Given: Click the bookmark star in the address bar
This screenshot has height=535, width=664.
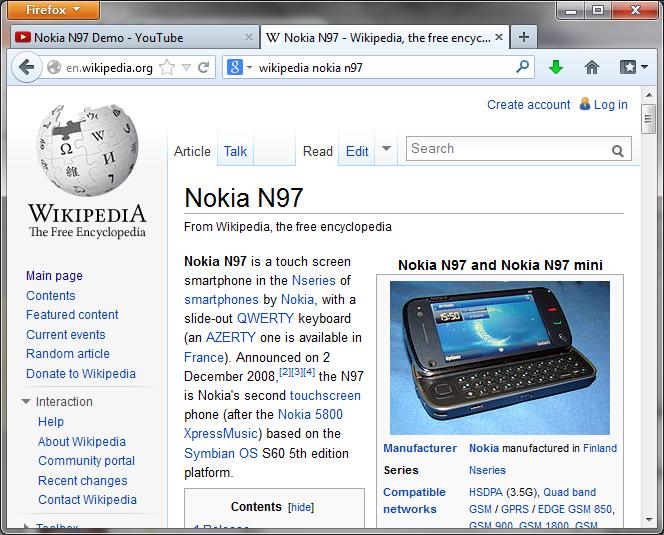Looking at the screenshot, I should pos(167,67).
